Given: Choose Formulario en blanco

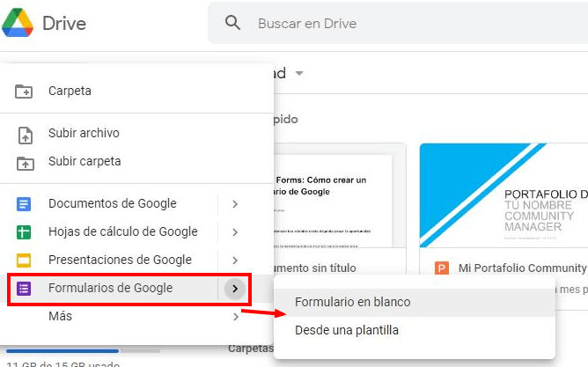Looking at the screenshot, I should tap(415, 302).
